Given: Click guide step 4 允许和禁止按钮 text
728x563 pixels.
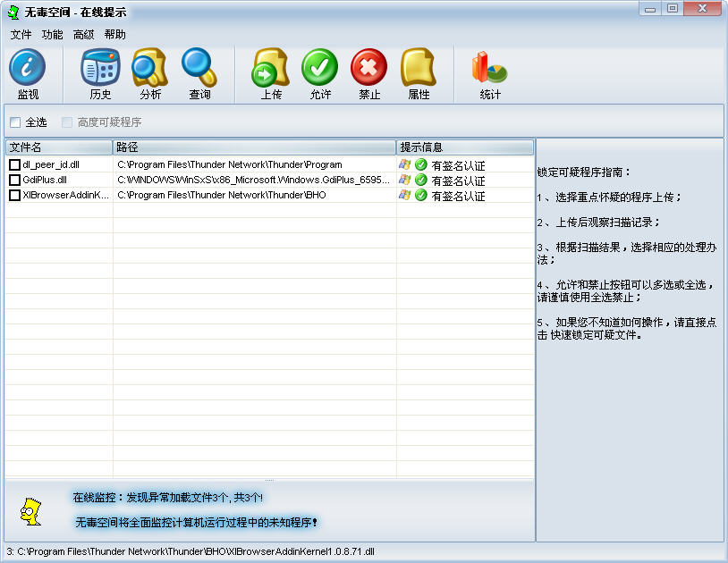Looking at the screenshot, I should (x=625, y=290).
